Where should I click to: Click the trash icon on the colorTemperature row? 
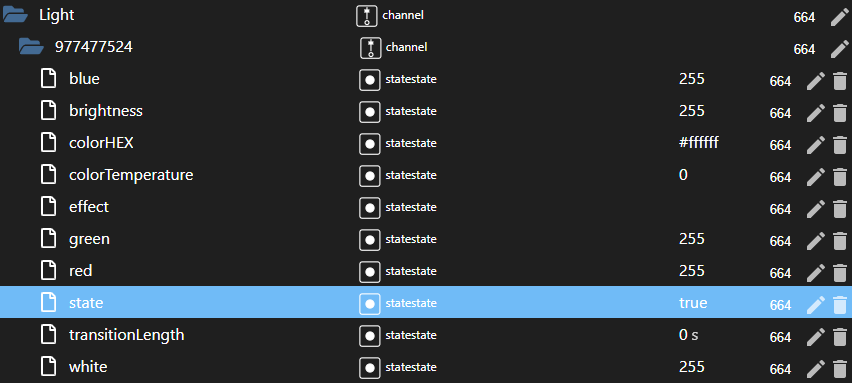[x=840, y=177]
